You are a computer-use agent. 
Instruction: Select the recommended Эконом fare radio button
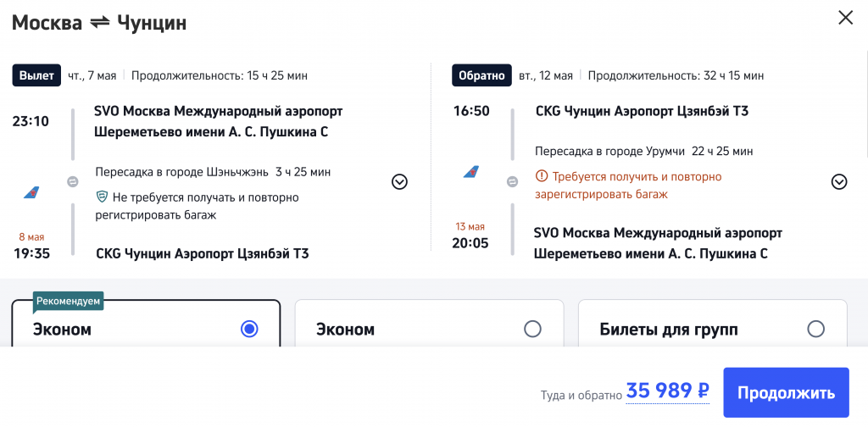tap(249, 329)
